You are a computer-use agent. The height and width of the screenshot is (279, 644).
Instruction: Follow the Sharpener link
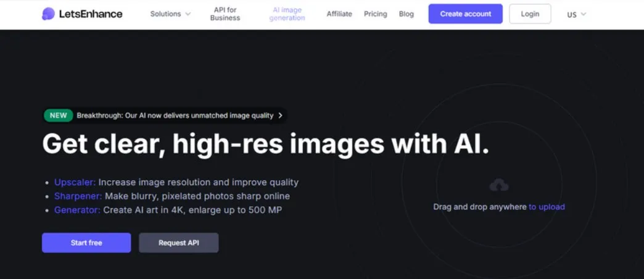click(x=78, y=196)
